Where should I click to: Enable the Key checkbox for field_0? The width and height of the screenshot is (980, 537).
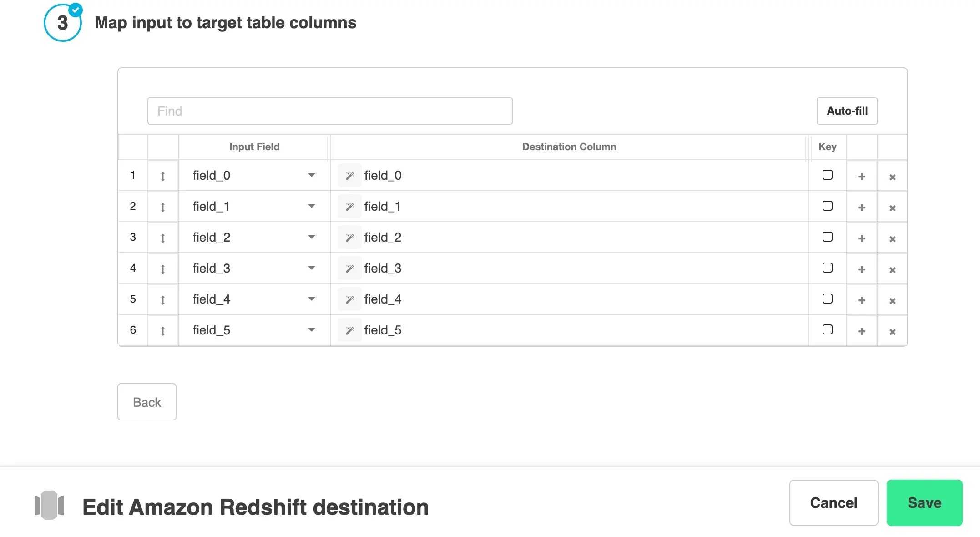[x=827, y=175]
